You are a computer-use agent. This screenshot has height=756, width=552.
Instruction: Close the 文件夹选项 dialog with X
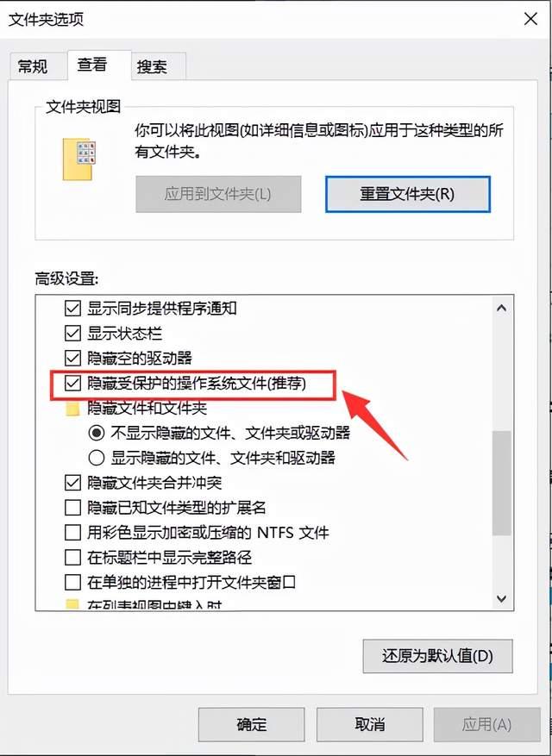point(530,19)
